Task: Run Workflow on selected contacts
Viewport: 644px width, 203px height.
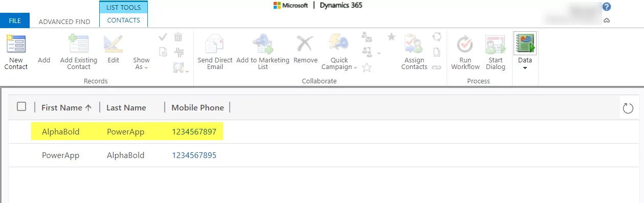Action: pyautogui.click(x=465, y=52)
